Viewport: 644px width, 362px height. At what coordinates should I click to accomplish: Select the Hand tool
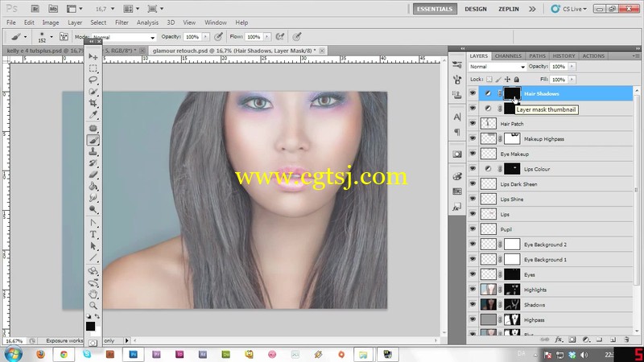click(93, 294)
